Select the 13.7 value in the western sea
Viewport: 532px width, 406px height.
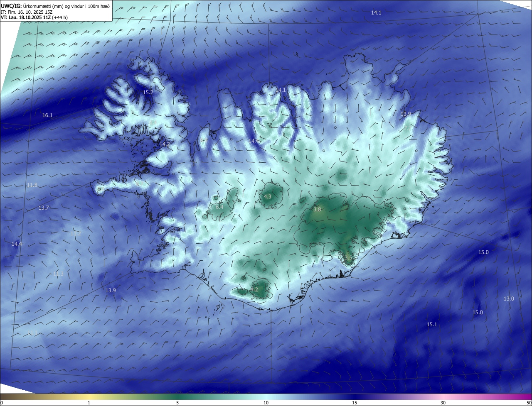pos(44,208)
